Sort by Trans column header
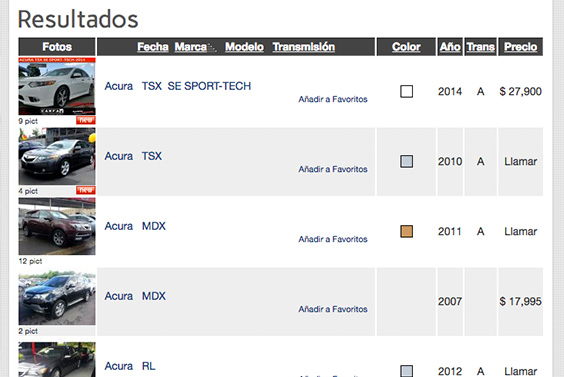The height and width of the screenshot is (377, 564). (x=481, y=47)
